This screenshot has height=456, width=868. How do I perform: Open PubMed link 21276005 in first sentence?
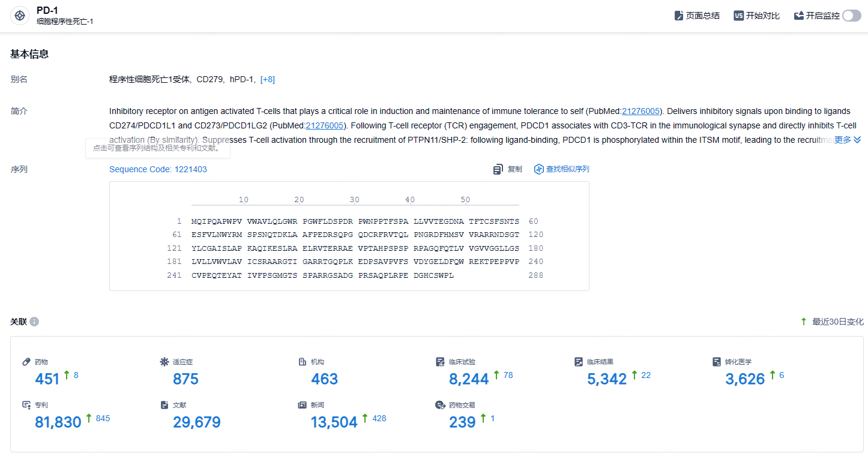(641, 111)
